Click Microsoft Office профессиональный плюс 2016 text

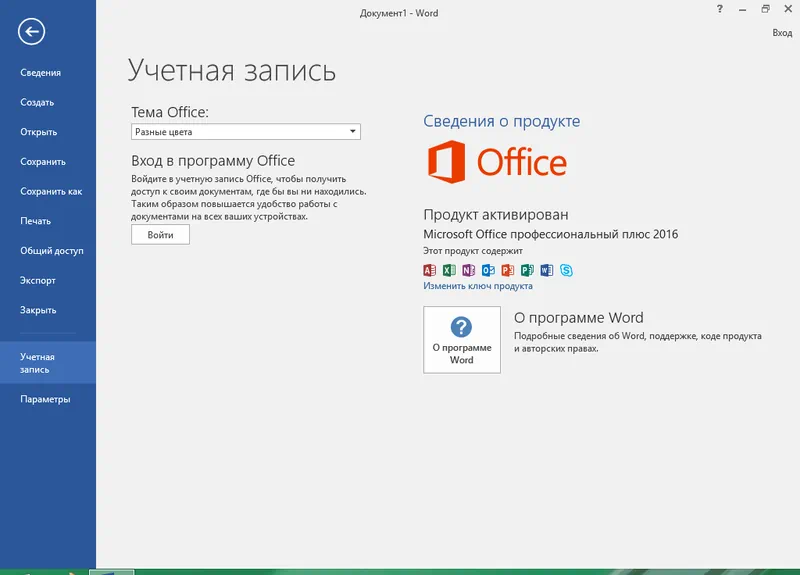(551, 234)
